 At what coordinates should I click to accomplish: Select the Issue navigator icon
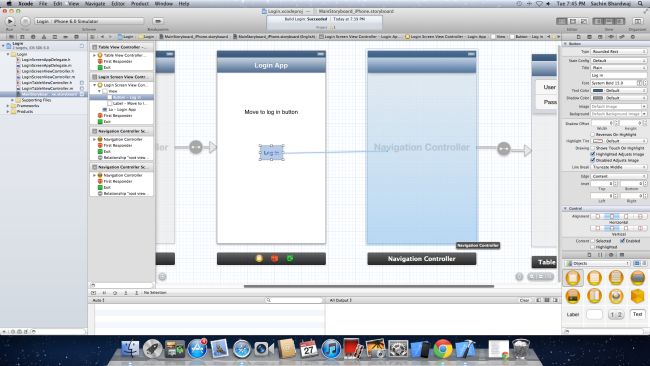coord(44,37)
